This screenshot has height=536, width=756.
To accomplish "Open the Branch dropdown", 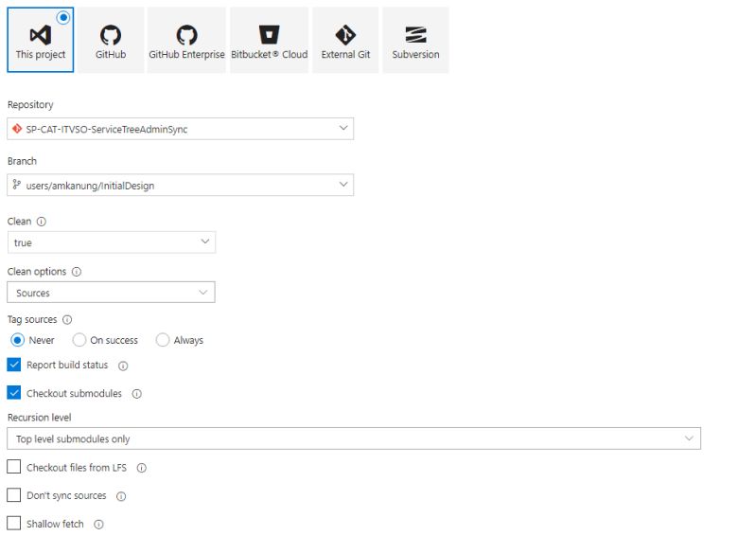I will [181, 185].
